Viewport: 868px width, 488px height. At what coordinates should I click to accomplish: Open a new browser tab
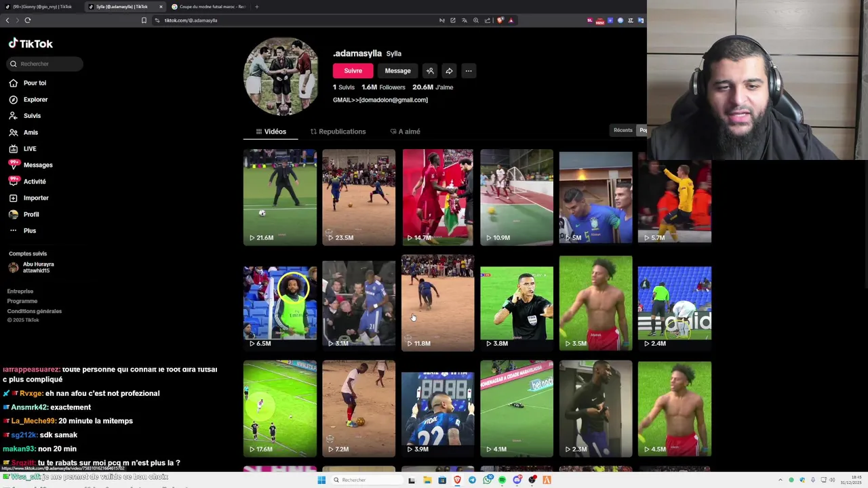[x=256, y=7]
